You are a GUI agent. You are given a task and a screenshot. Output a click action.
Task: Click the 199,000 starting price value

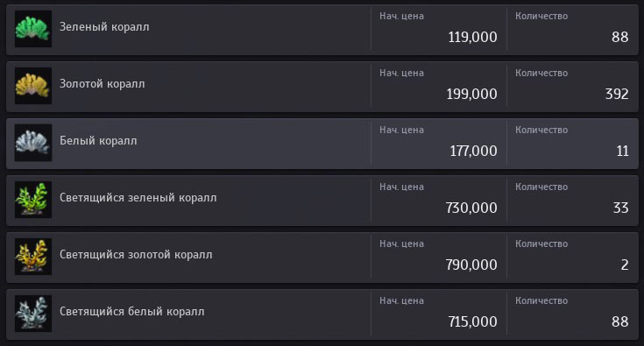tap(472, 95)
